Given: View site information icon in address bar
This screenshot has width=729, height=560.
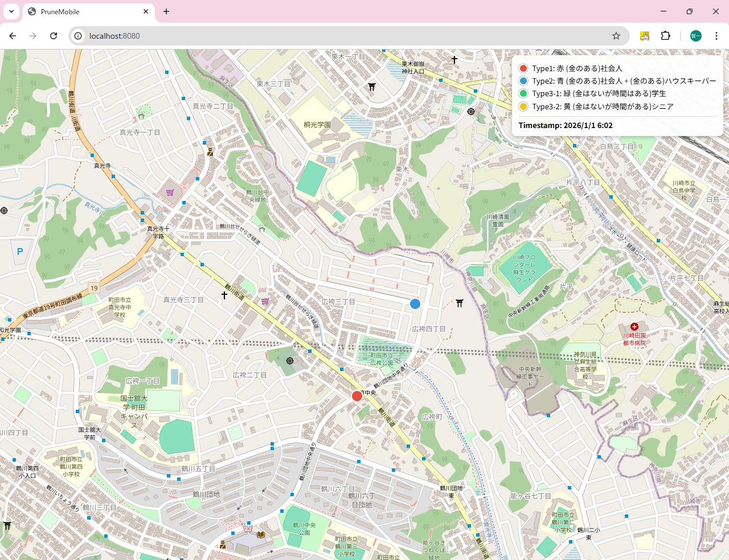Looking at the screenshot, I should coord(79,36).
